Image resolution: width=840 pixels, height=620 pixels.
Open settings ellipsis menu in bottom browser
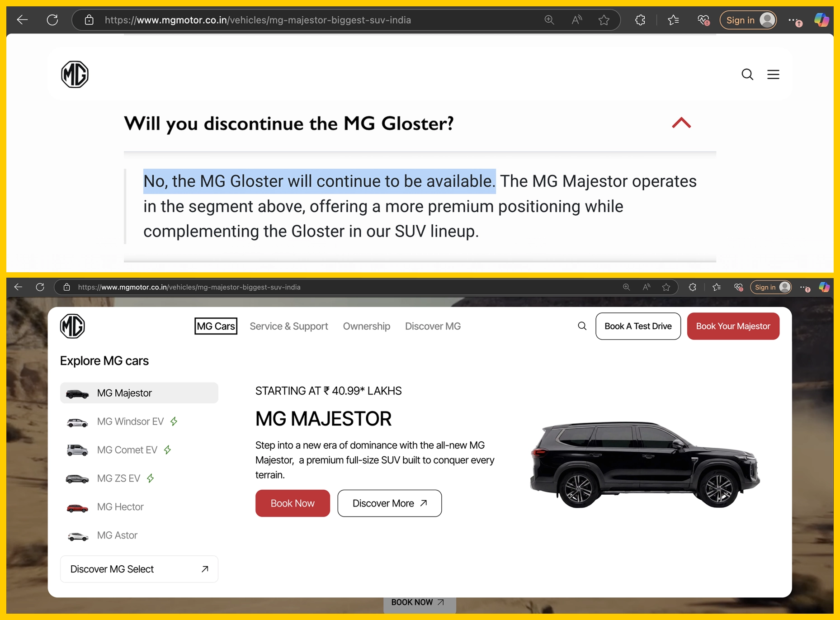(805, 288)
